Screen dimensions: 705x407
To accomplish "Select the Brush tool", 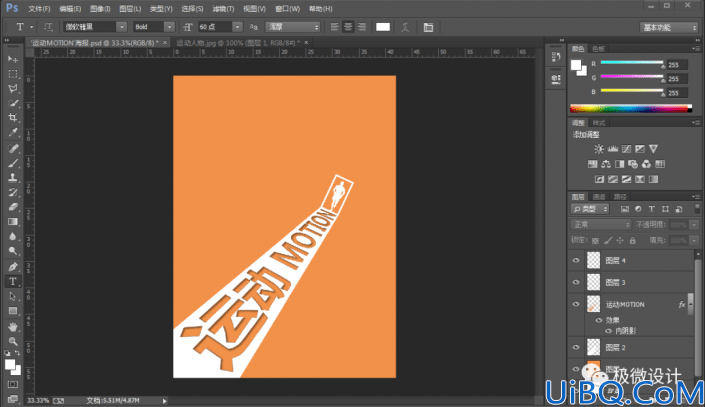I will coord(13,163).
